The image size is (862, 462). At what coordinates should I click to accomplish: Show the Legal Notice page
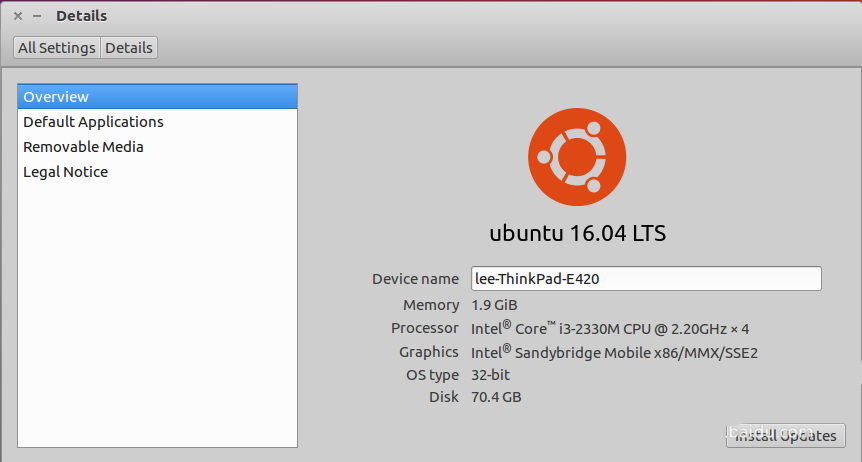tap(65, 172)
